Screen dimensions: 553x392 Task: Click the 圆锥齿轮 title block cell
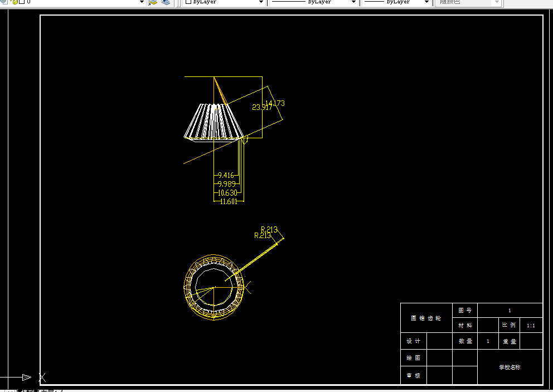click(x=426, y=318)
